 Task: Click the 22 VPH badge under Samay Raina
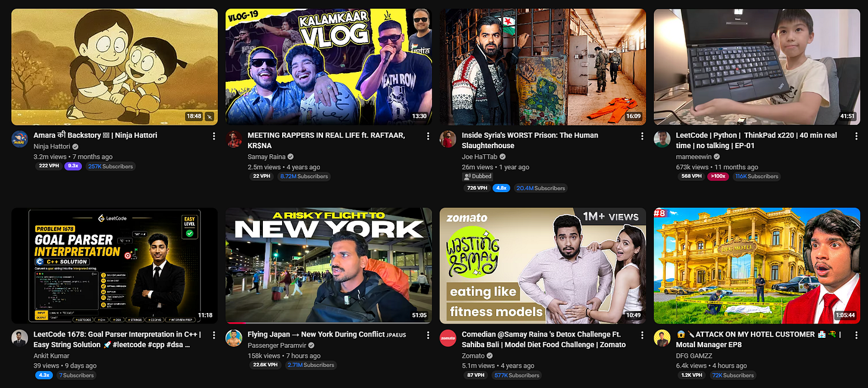click(x=261, y=176)
